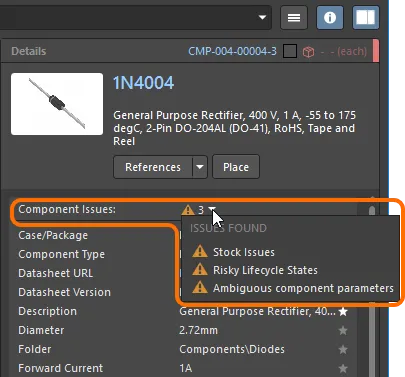The height and width of the screenshot is (377, 405).
Task: Click the filled star beside Description
Action: coord(343,312)
